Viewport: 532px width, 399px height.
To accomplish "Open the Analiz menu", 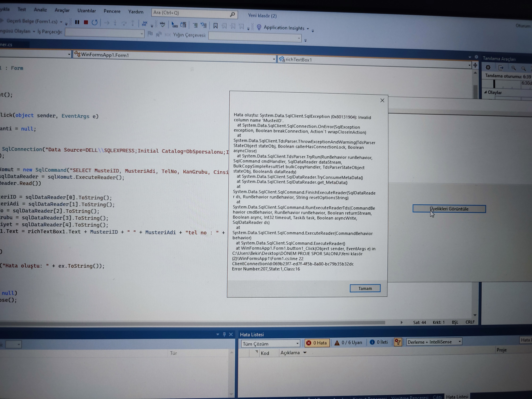I will tap(40, 10).
